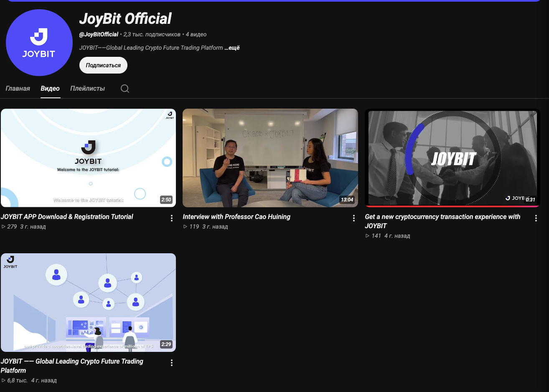549x392 pixels.
Task: Click the '4 видео' video count text
Action: pyautogui.click(x=196, y=34)
